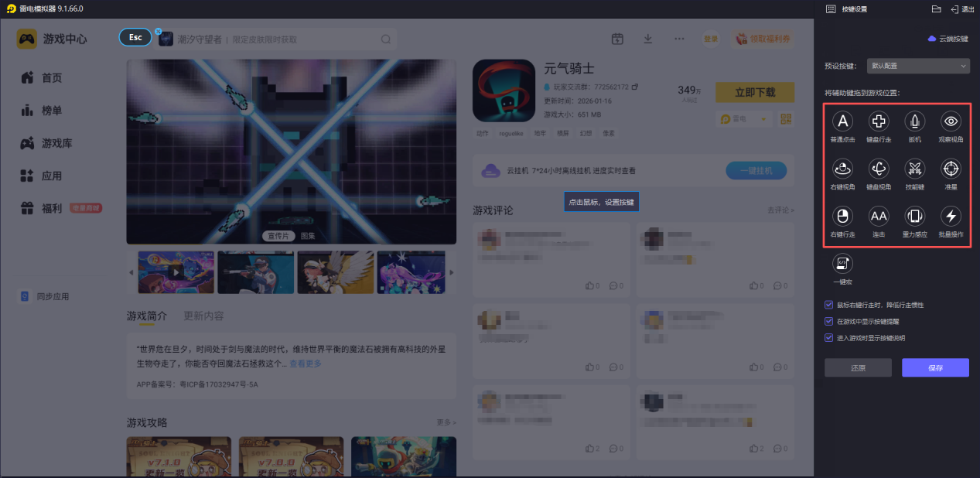Viewport: 980px width, 478px height.
Task: Select the 普通点击 (normal tap) key icon
Action: point(843,121)
